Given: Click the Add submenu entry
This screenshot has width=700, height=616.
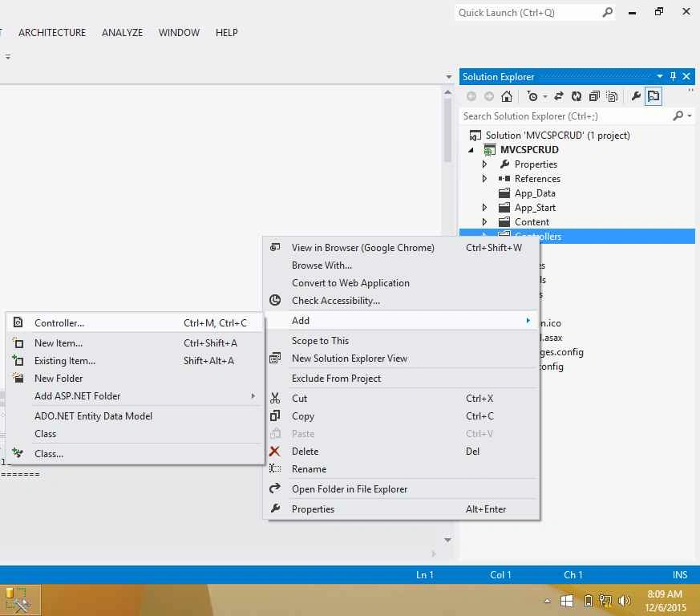Looking at the screenshot, I should [402, 320].
